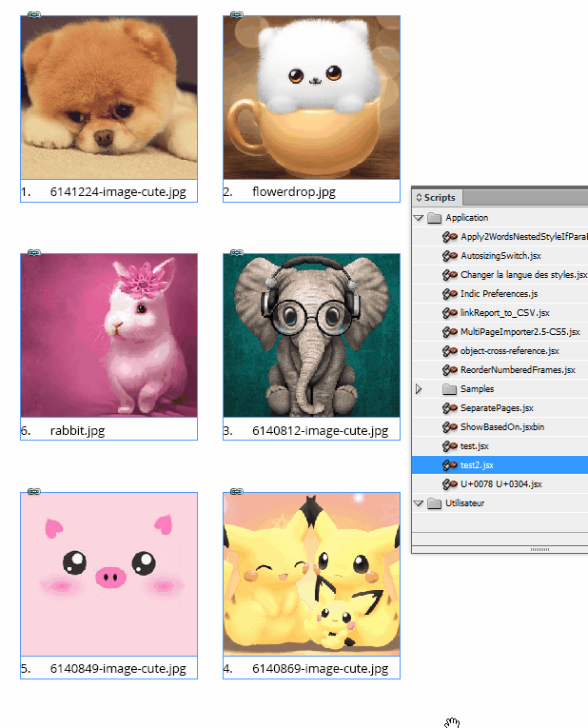Click the Application folder icon
The width and height of the screenshot is (588, 728).
(435, 218)
